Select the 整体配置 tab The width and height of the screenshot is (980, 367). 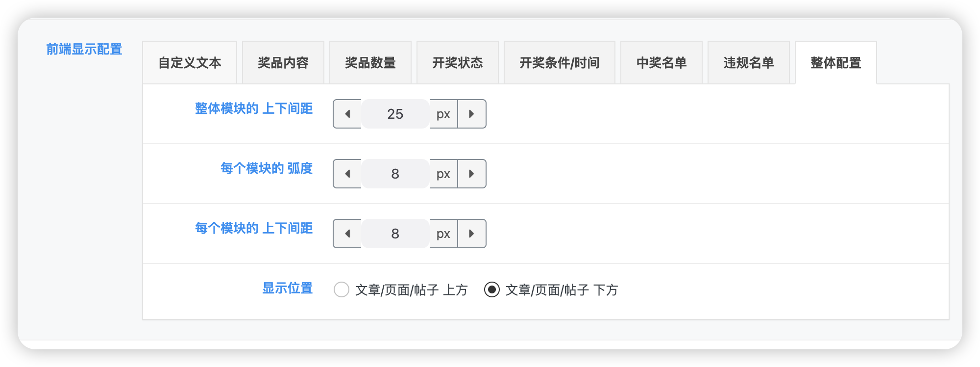tap(836, 63)
